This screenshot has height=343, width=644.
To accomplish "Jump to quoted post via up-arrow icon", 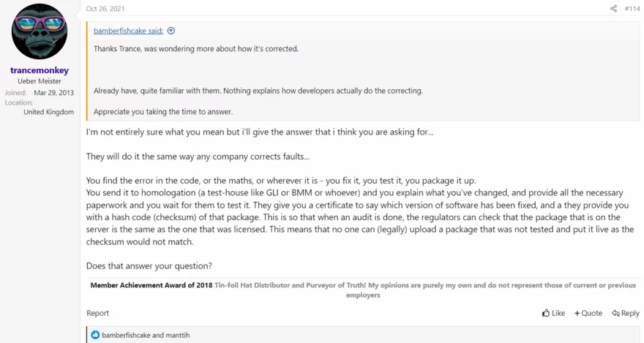I will coord(171,31).
